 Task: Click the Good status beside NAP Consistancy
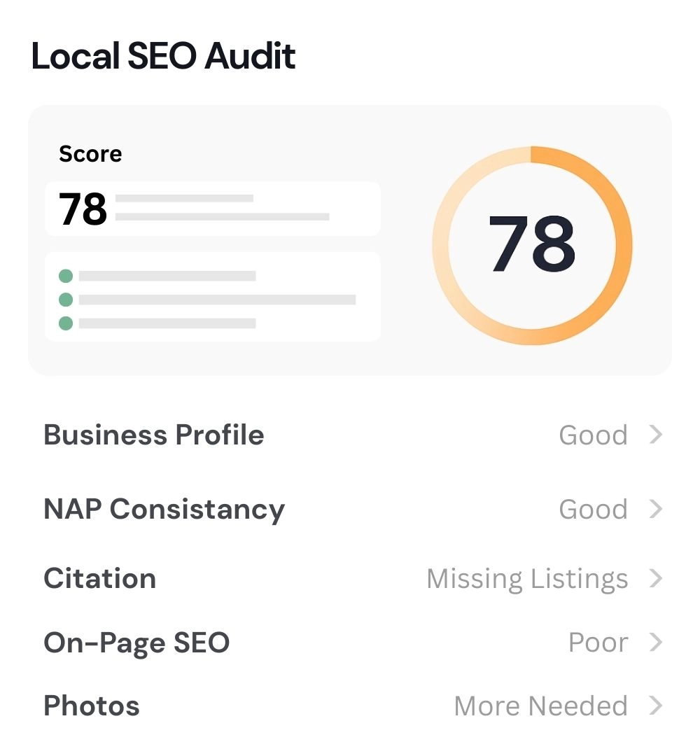pyautogui.click(x=593, y=509)
